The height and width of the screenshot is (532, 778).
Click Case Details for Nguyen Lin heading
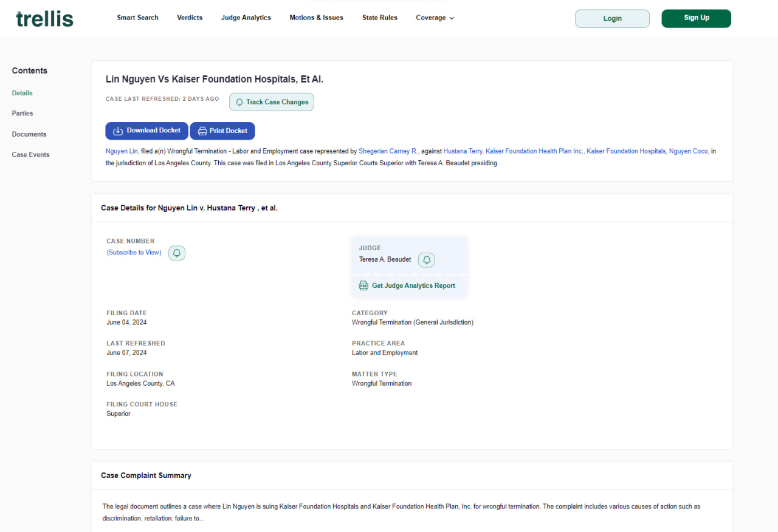(x=189, y=208)
